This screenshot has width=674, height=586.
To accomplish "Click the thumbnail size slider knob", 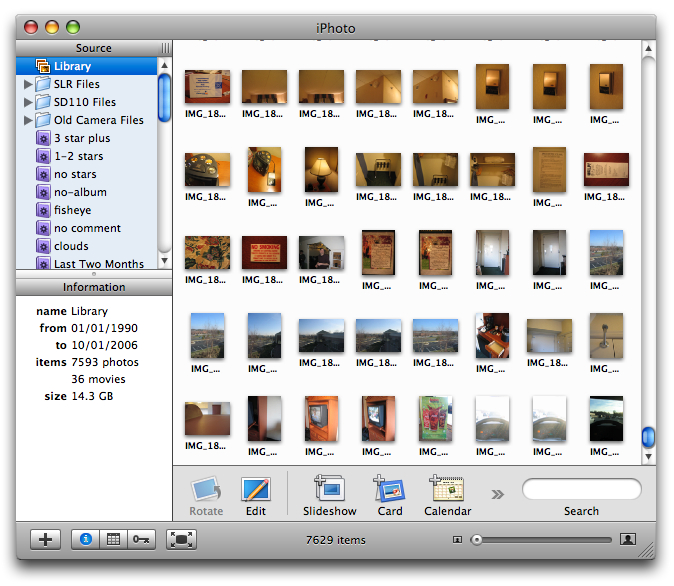I will pos(476,540).
